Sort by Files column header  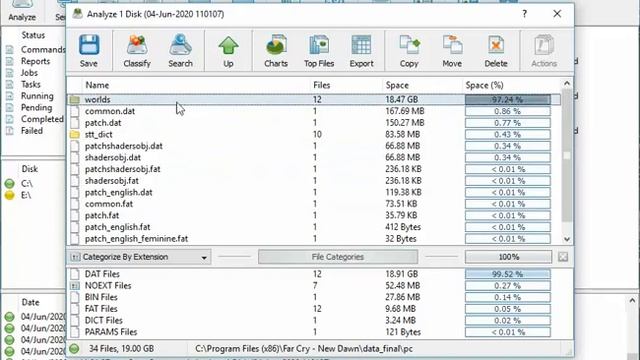[x=346, y=85]
